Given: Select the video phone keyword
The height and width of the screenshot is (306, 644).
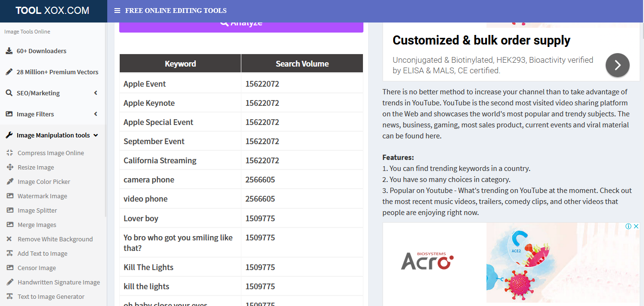Looking at the screenshot, I should pos(146,199).
